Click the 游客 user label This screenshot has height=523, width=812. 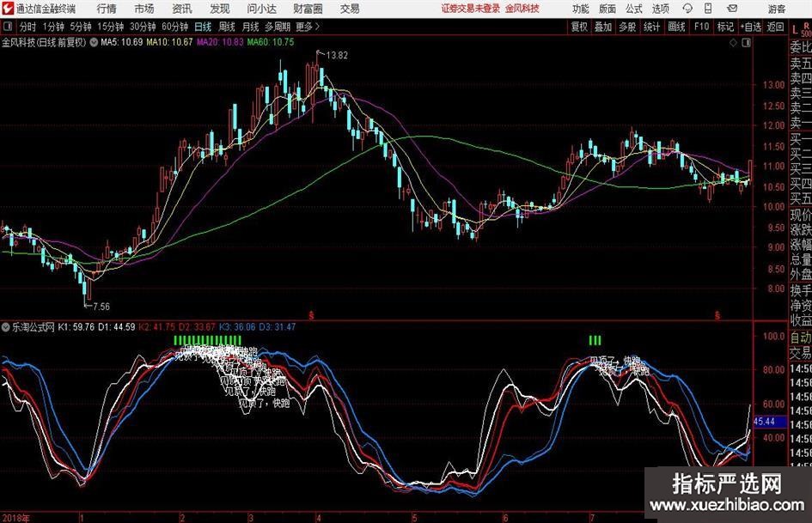point(776,9)
